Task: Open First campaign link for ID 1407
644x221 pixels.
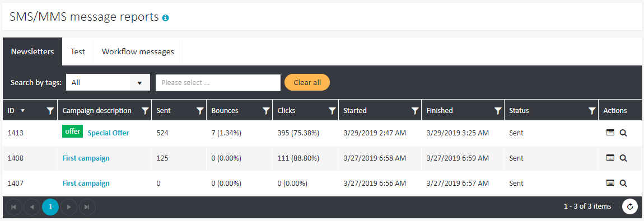Action: pyautogui.click(x=86, y=184)
